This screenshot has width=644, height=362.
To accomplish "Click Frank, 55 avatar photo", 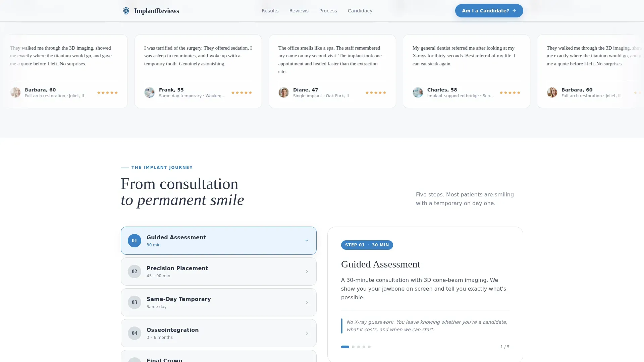I will click(150, 93).
